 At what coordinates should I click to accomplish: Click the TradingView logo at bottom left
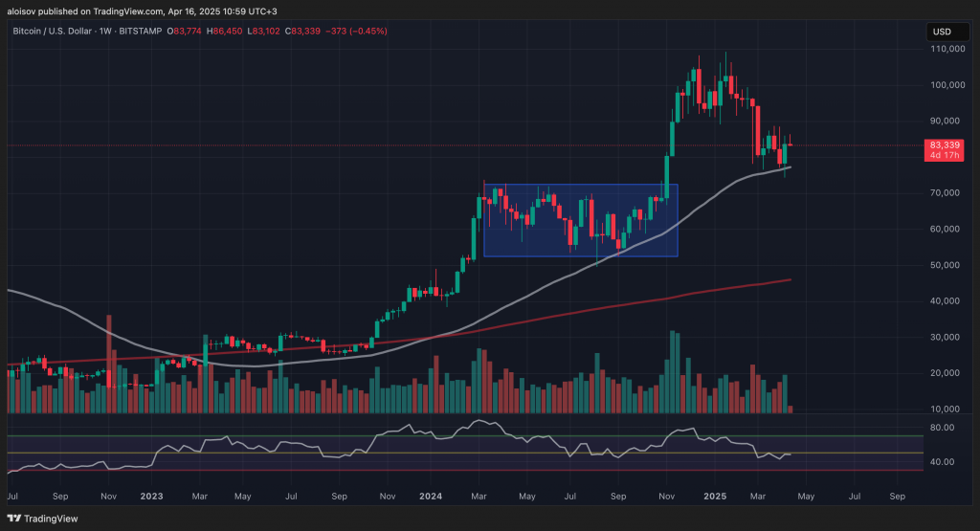tap(42, 519)
